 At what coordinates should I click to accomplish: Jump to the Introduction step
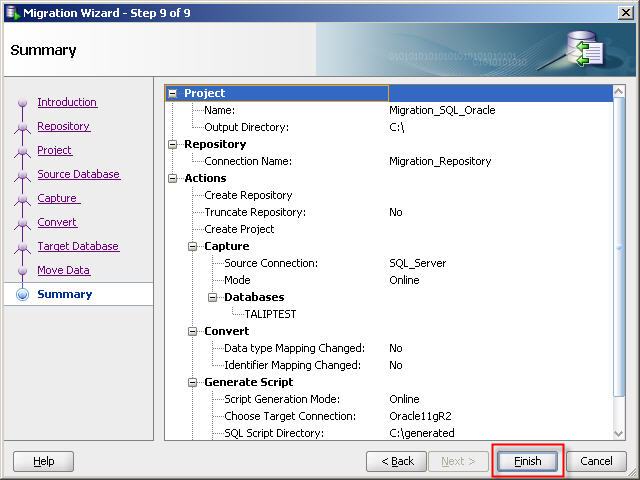pos(67,102)
